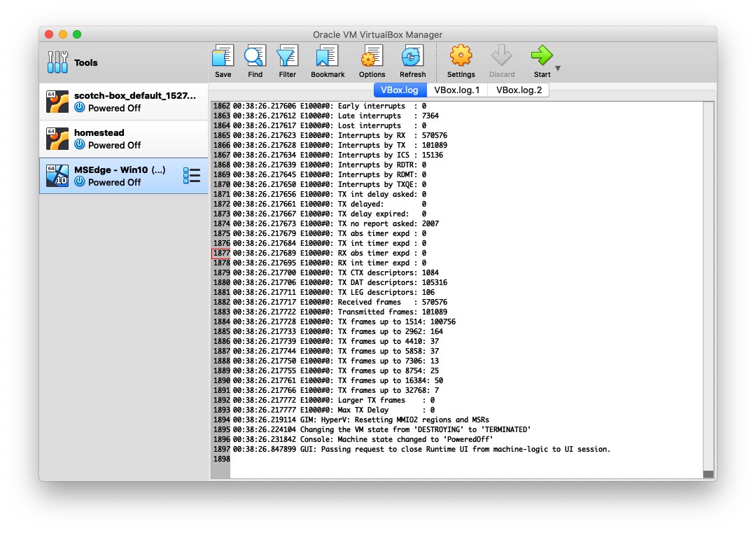Switch to the VBox.log.1 tab

pos(456,90)
